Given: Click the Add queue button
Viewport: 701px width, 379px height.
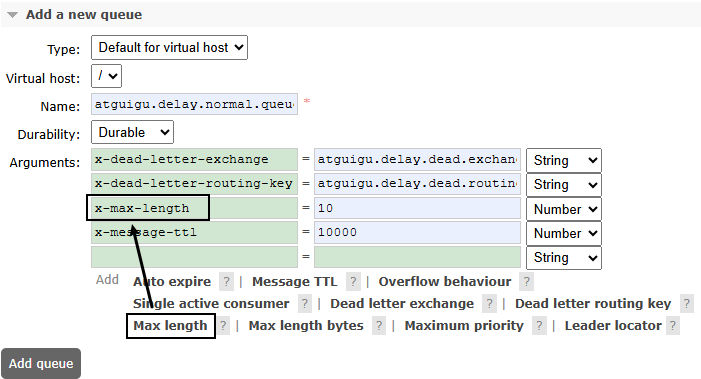Looking at the screenshot, I should (41, 363).
